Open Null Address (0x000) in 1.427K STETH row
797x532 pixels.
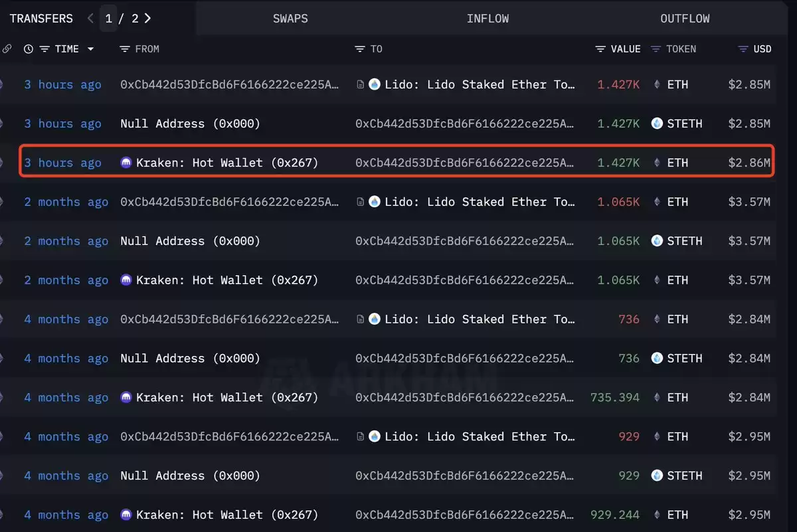pos(191,124)
